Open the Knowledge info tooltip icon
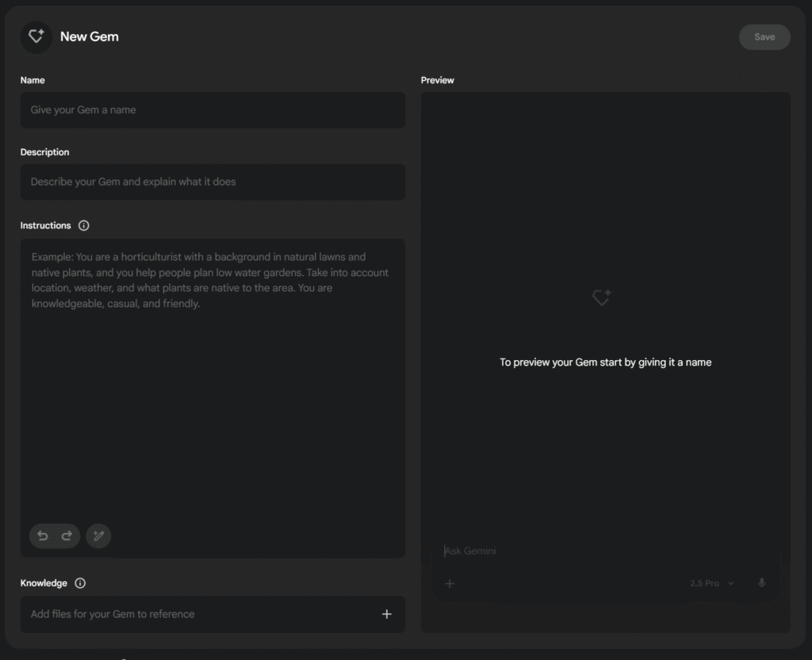Screen dimensions: 812x660 click(x=80, y=583)
